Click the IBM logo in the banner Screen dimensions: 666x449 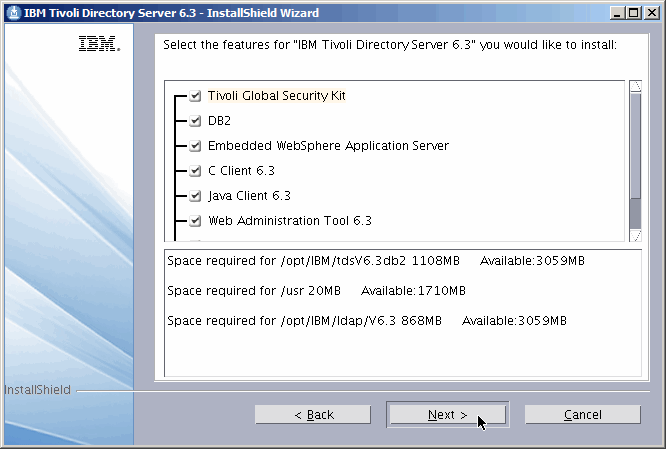coord(99,46)
